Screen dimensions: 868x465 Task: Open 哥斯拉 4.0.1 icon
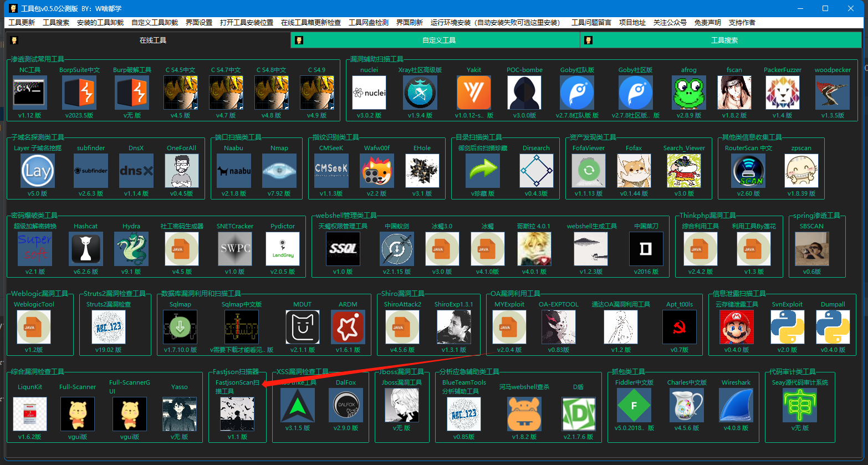(x=534, y=249)
